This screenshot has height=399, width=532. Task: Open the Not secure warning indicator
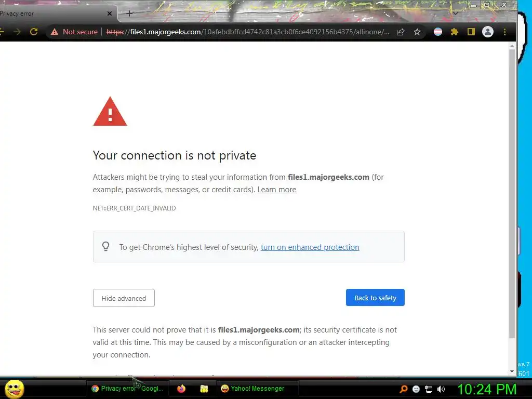point(74,32)
